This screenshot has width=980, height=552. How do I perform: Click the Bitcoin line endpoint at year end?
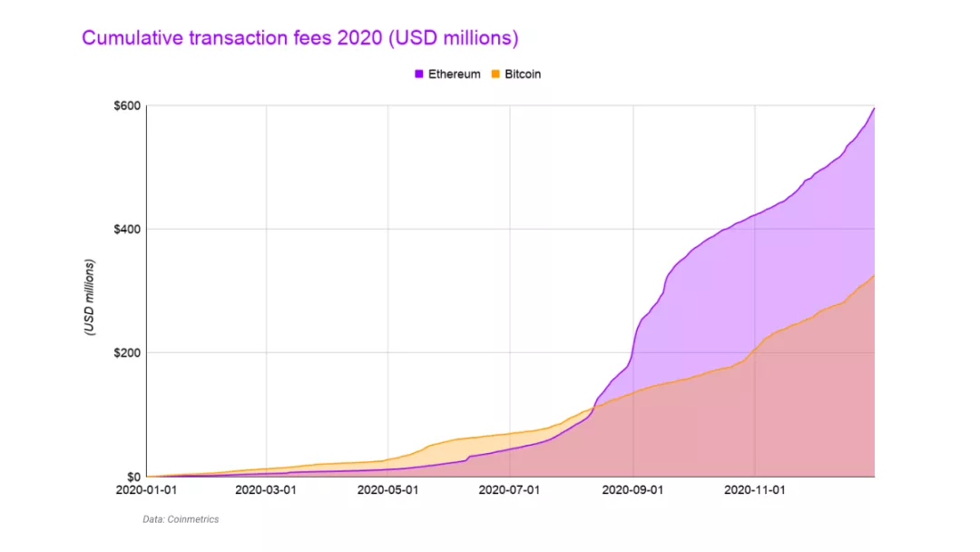[874, 276]
